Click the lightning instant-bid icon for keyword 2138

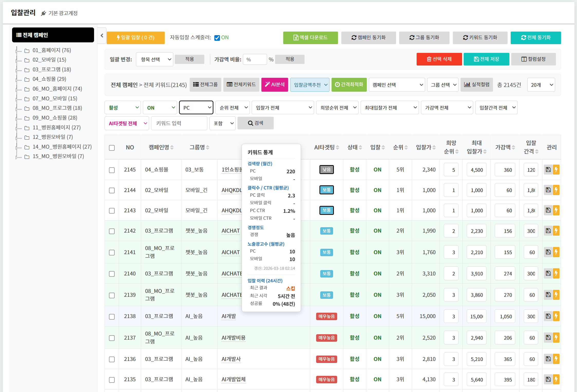(x=557, y=316)
